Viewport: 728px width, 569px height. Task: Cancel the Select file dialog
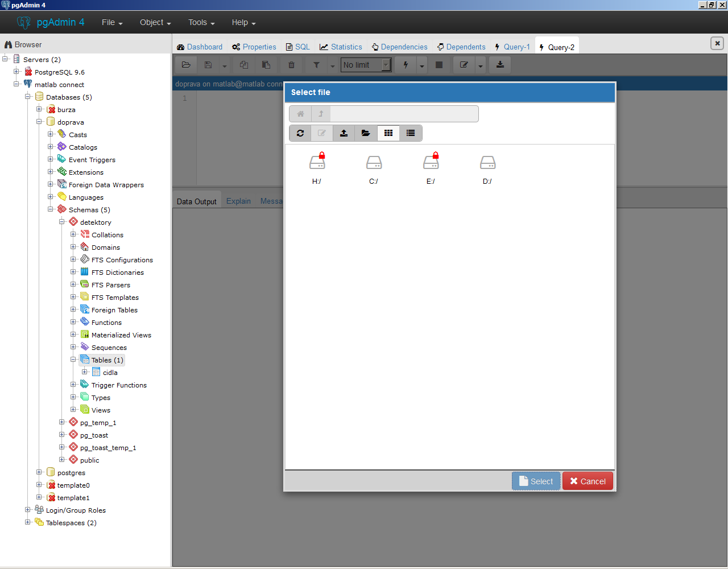588,481
